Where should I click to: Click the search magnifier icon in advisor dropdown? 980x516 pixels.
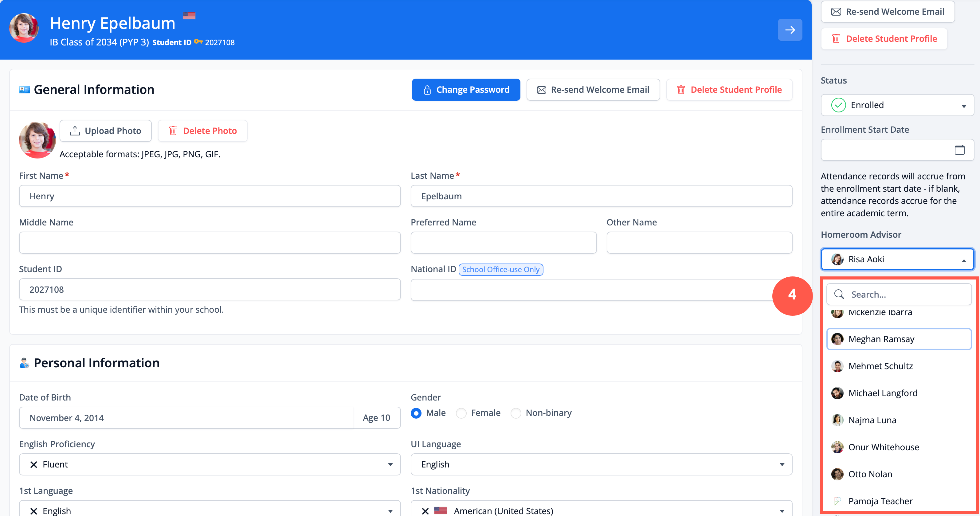(839, 294)
